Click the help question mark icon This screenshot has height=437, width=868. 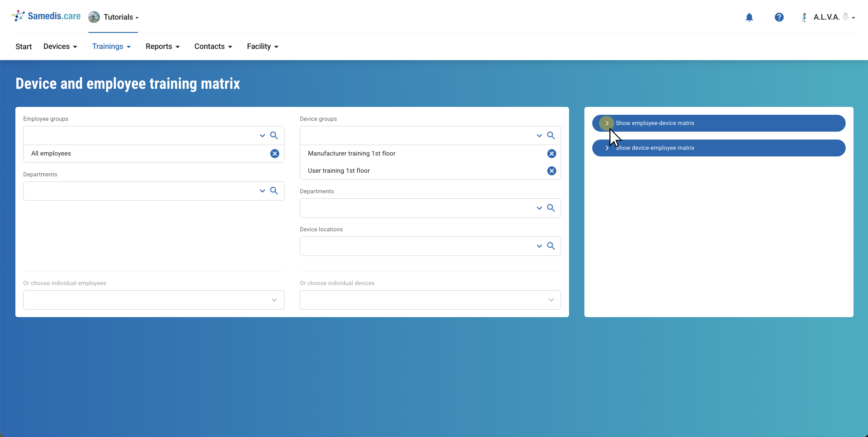tap(779, 17)
